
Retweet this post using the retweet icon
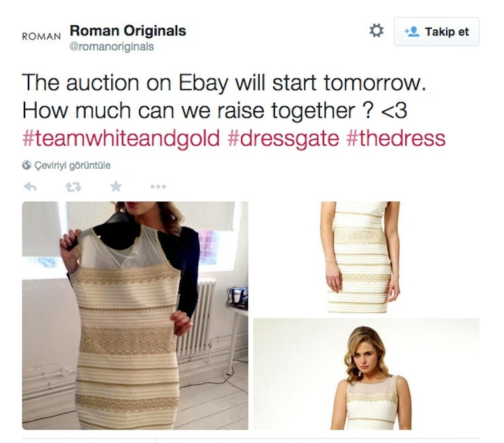point(74,186)
